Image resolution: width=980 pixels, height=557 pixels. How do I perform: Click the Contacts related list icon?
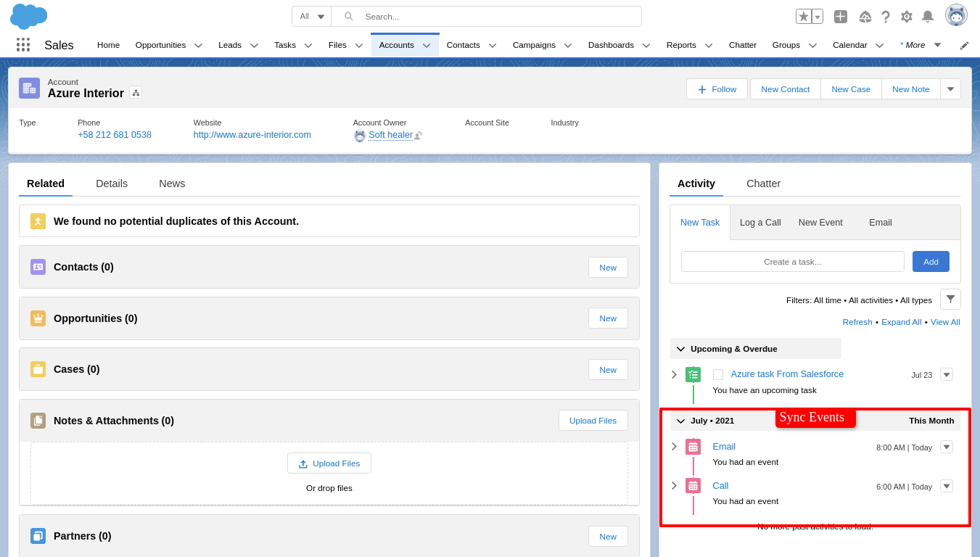tap(38, 267)
